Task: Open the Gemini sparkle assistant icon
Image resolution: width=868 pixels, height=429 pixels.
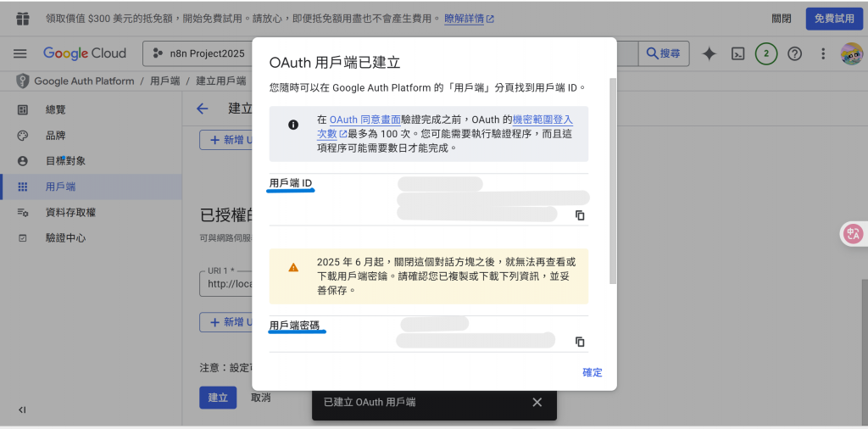Action: (x=709, y=53)
